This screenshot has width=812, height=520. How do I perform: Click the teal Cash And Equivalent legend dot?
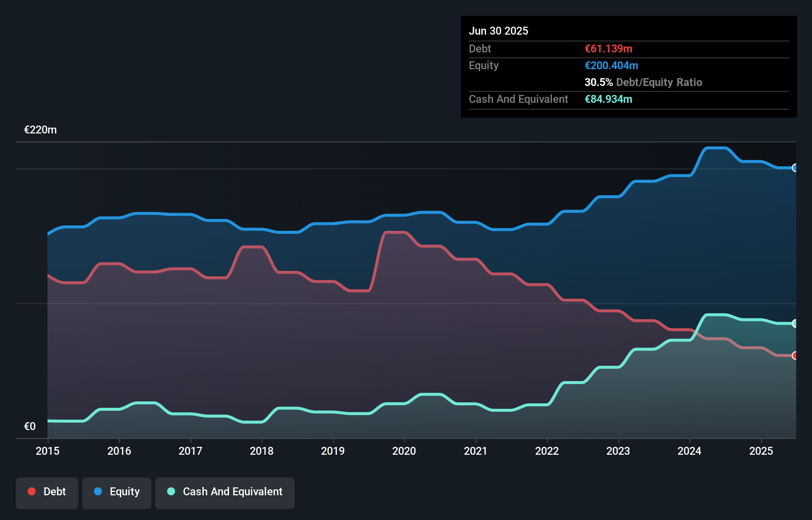171,491
